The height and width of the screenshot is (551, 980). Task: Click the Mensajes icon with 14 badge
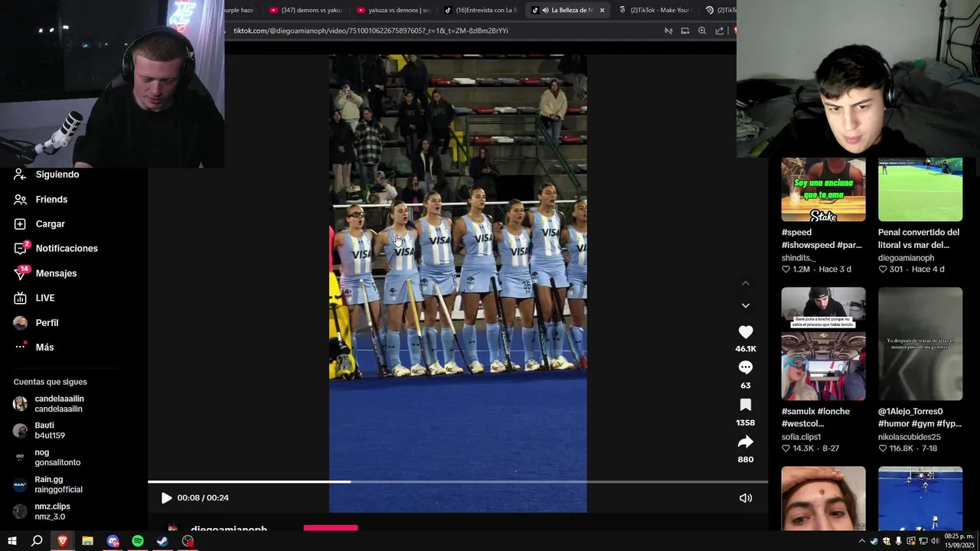(x=21, y=273)
